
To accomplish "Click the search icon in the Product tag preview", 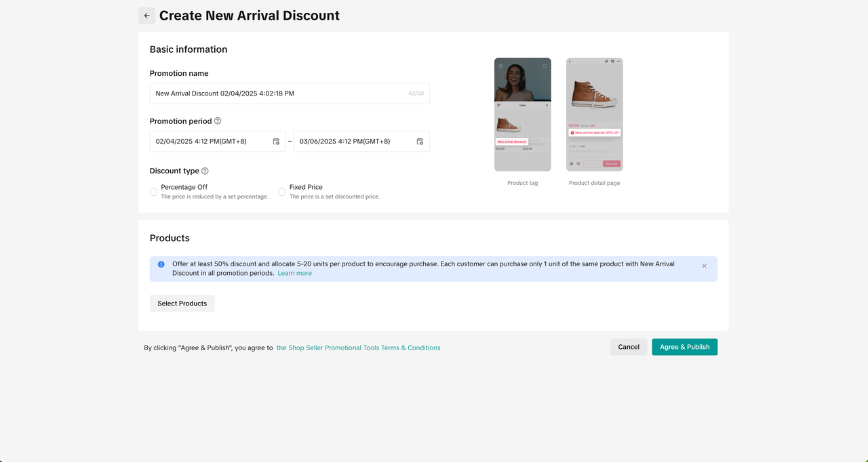I will coord(545,66).
